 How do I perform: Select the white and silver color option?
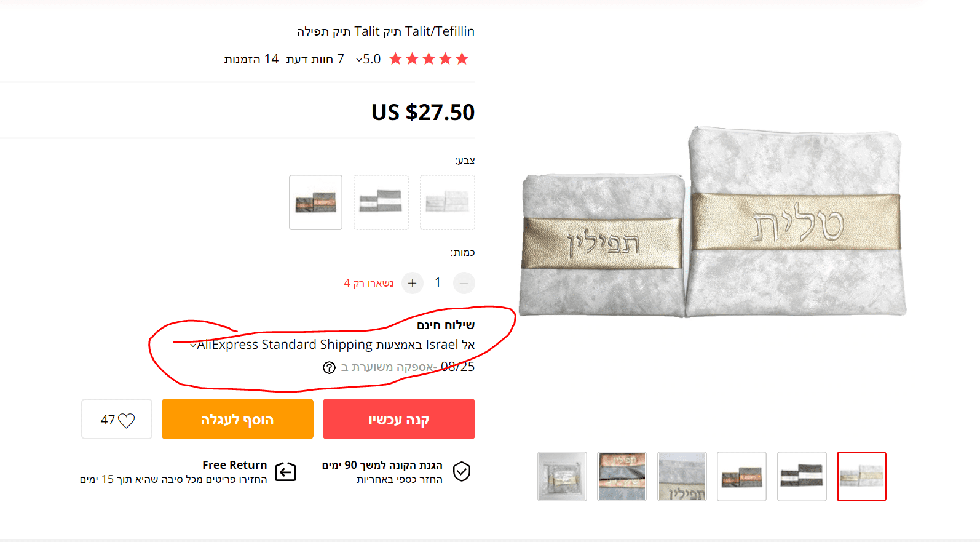(447, 202)
